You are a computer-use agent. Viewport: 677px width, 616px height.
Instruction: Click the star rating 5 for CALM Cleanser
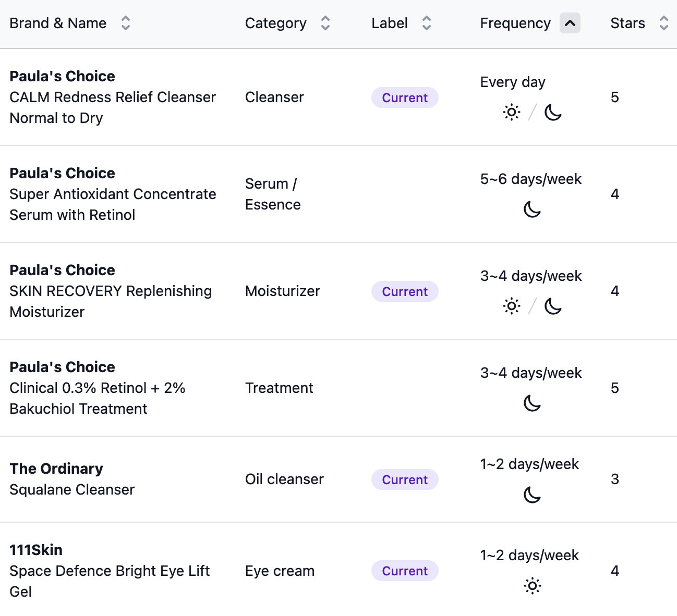pyautogui.click(x=615, y=97)
